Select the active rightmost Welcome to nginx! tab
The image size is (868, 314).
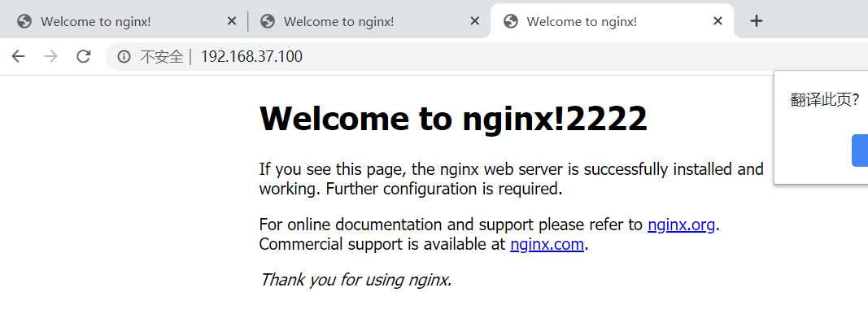tap(612, 21)
